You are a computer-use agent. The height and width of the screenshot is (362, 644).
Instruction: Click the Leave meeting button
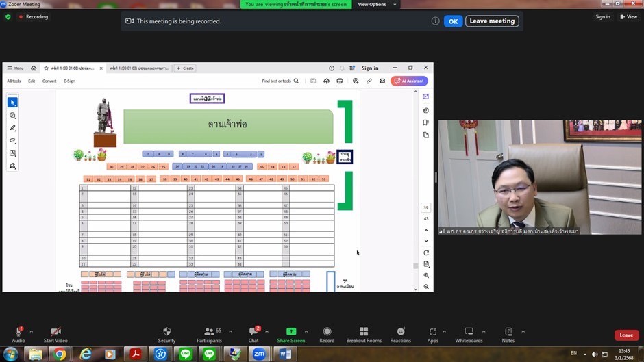(x=492, y=21)
